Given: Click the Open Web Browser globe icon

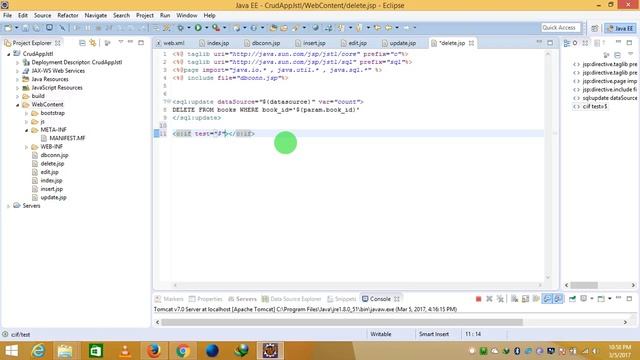Looking at the screenshot, I should click(316, 28).
